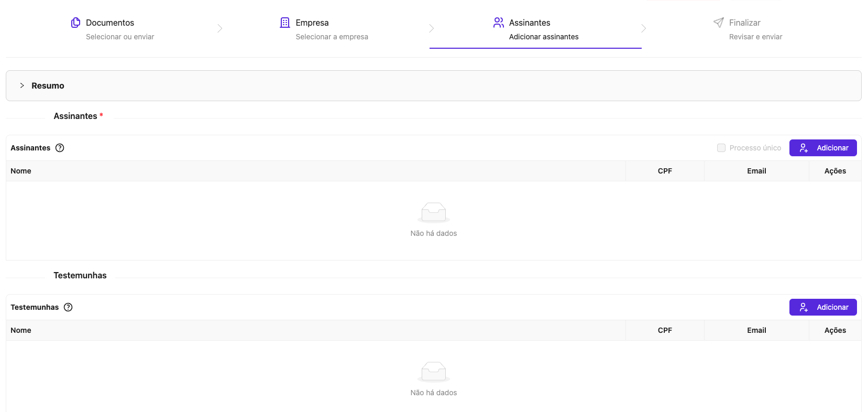Click the Finalizar paper plane icon
The width and height of the screenshot is (868, 412).
pyautogui.click(x=719, y=23)
